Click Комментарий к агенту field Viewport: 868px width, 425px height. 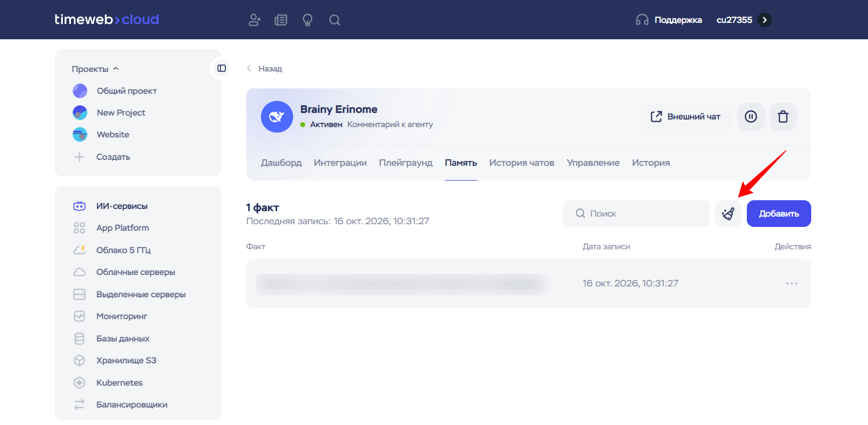point(390,124)
